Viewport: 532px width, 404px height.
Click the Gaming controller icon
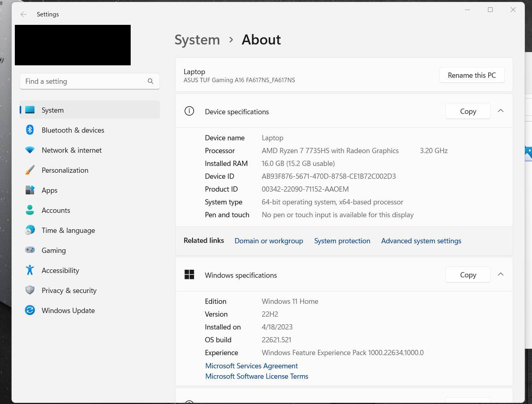pyautogui.click(x=30, y=250)
